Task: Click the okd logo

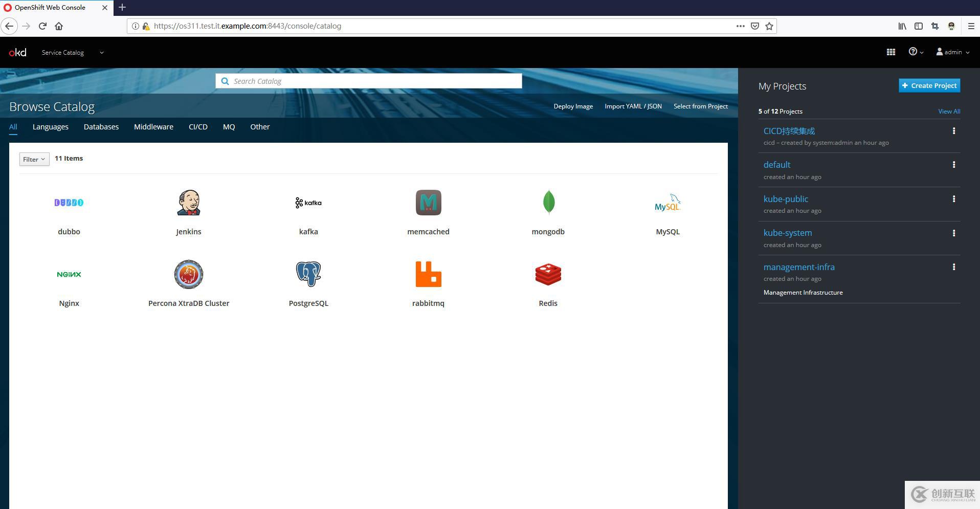Action: point(17,52)
